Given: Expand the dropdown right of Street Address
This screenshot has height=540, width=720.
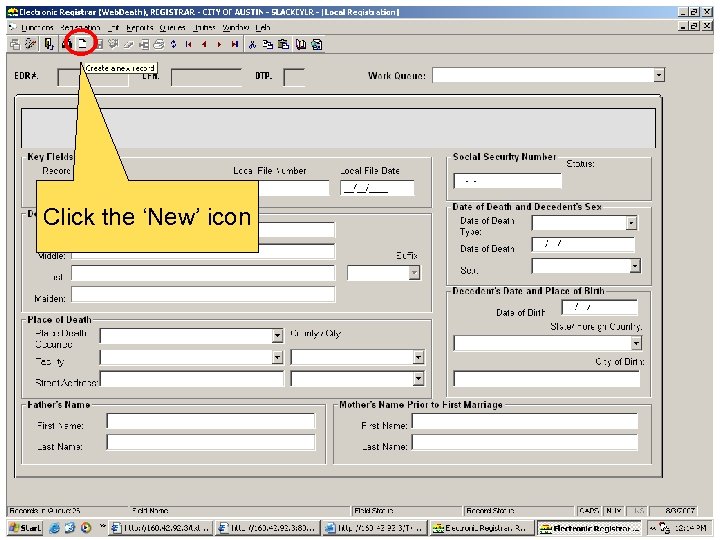Looking at the screenshot, I should [x=418, y=379].
